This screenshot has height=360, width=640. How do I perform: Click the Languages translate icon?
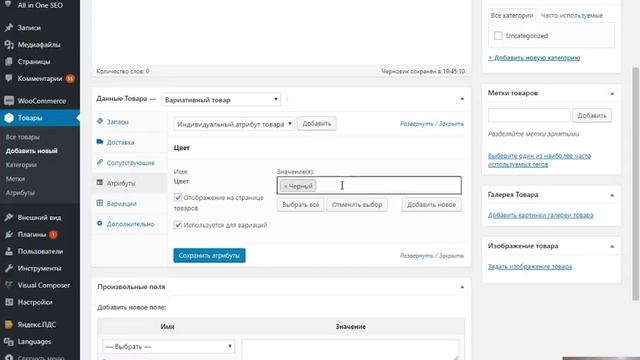9,342
